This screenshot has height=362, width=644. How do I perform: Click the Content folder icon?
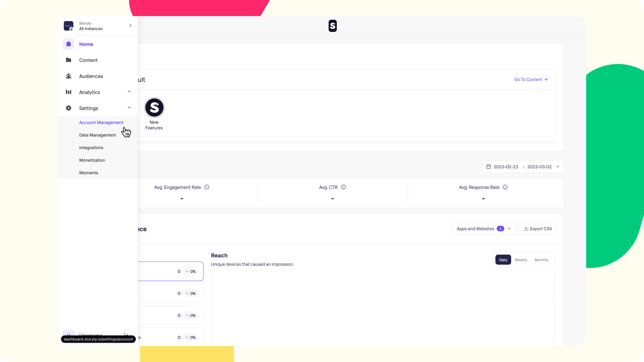pyautogui.click(x=68, y=60)
